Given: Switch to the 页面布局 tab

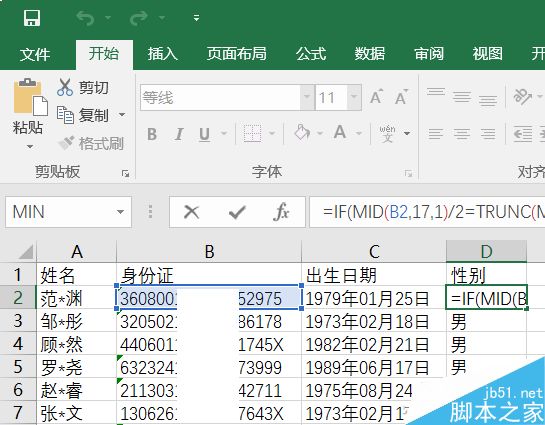Looking at the screenshot, I should point(237,54).
